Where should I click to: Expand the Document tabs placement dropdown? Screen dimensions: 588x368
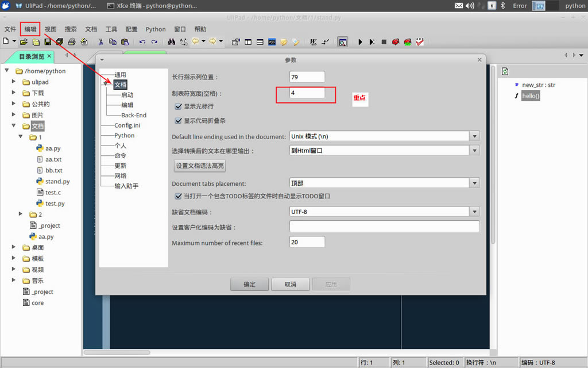(474, 182)
